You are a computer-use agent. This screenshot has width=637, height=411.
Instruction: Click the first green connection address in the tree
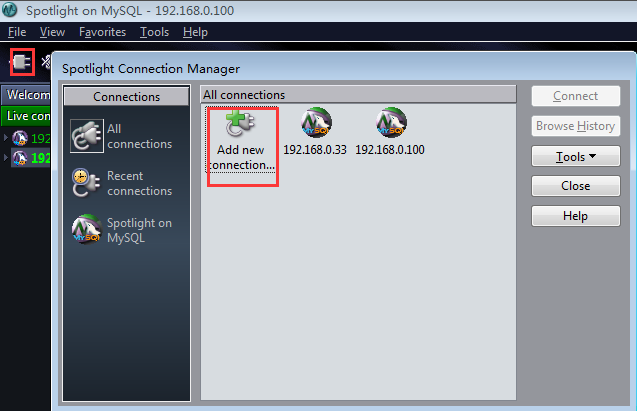click(41, 139)
